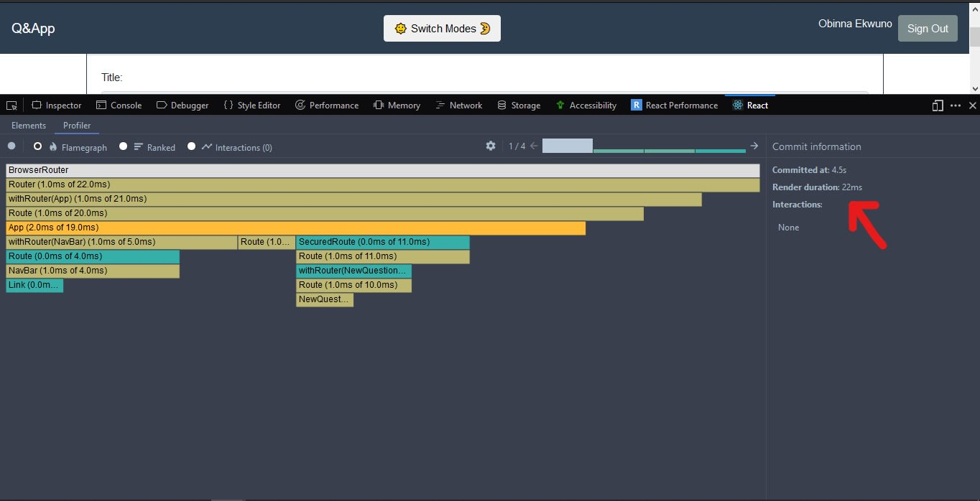Select the React devtools tab

[x=750, y=106]
